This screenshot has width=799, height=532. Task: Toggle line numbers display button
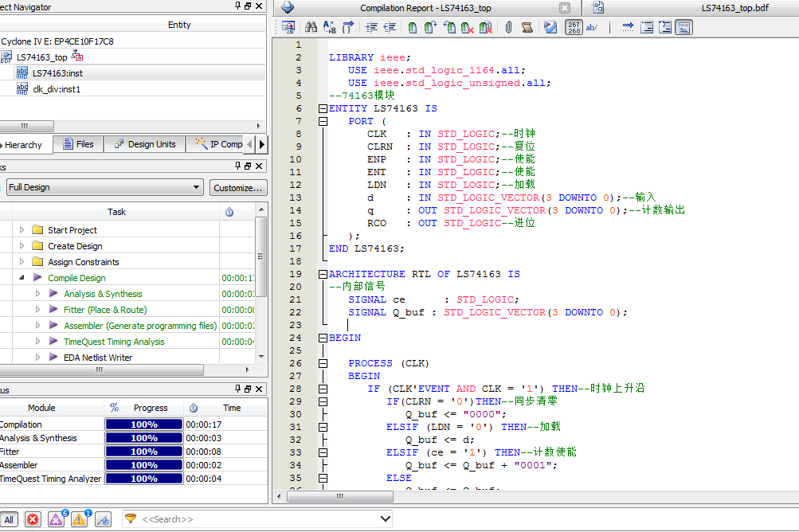click(x=574, y=28)
